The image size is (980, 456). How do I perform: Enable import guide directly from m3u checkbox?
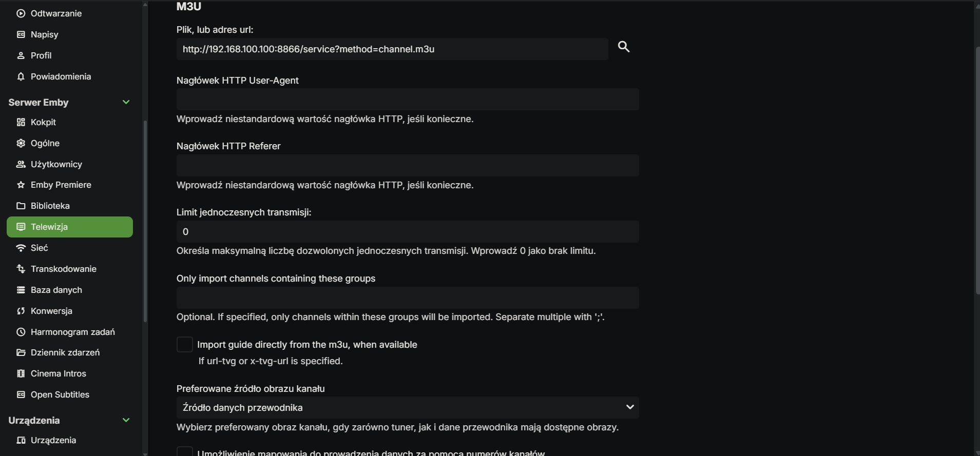185,345
